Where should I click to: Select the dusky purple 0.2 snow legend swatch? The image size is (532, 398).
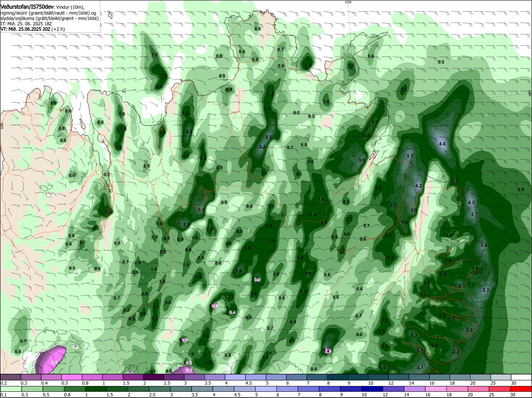coord(10,377)
